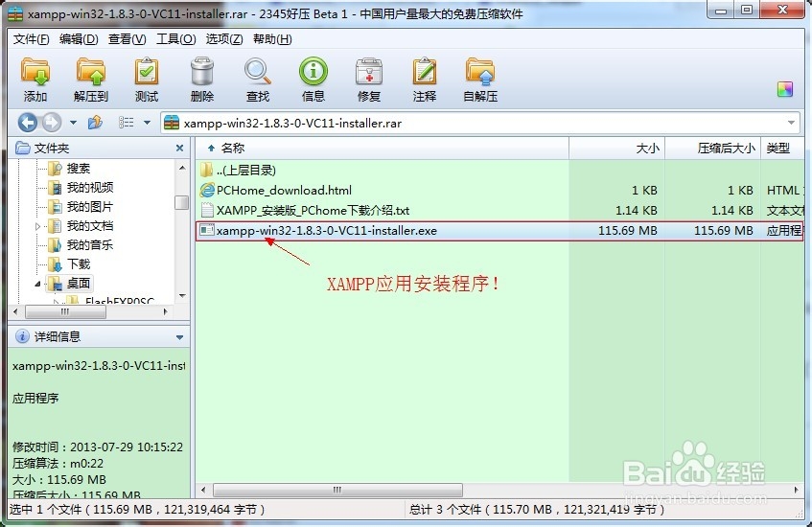This screenshot has width=812, height=527.
Task: Click the exe icon of the installer file
Action: click(207, 230)
